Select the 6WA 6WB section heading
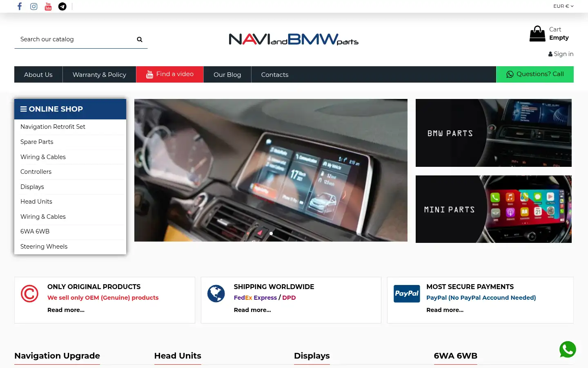The height and width of the screenshot is (368, 588). (456, 356)
